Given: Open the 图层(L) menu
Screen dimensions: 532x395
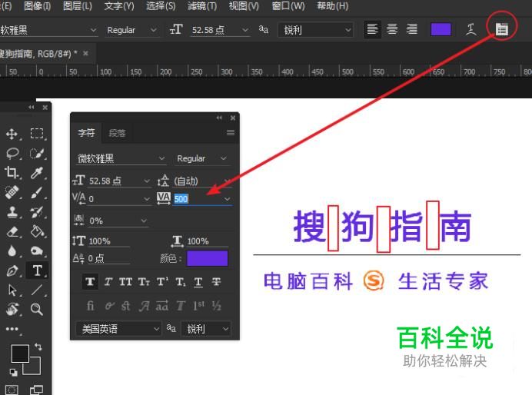Looking at the screenshot, I should coord(78,6).
